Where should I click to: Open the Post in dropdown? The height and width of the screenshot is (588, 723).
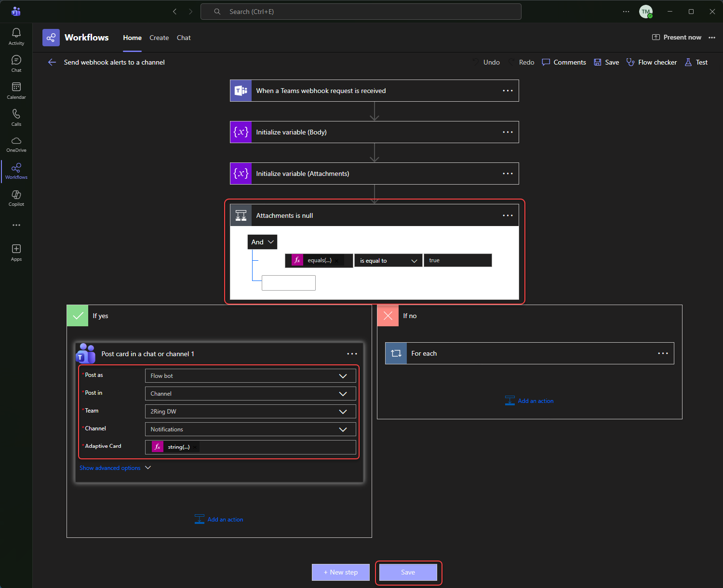tap(251, 394)
